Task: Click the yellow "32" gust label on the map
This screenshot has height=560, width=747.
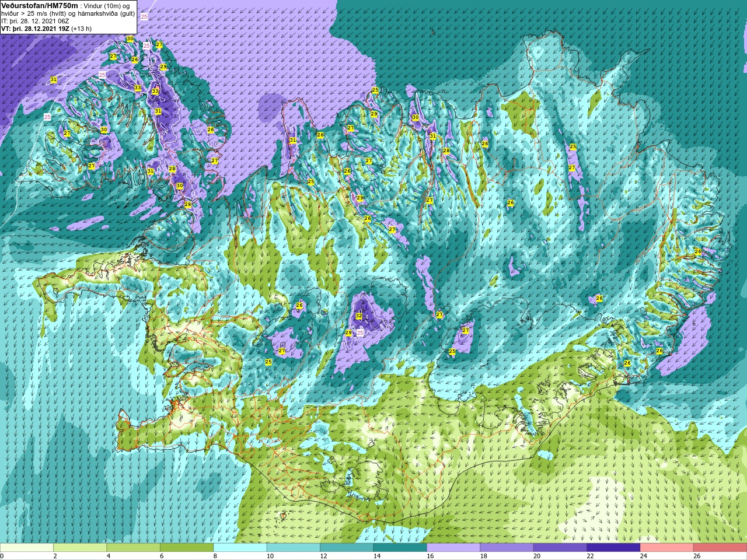Action: point(359,316)
